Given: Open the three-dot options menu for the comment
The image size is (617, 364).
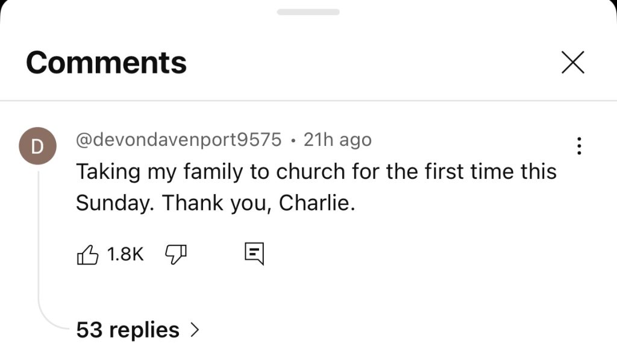Looking at the screenshot, I should (x=579, y=146).
